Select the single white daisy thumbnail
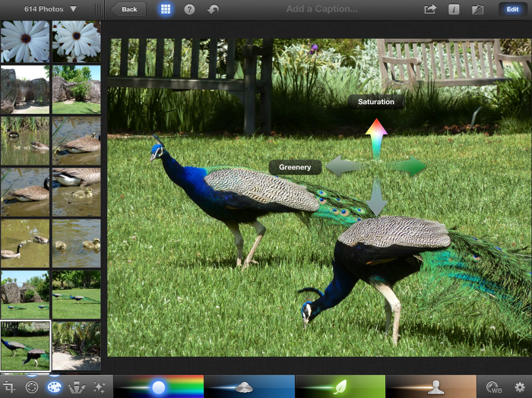 (x=25, y=41)
